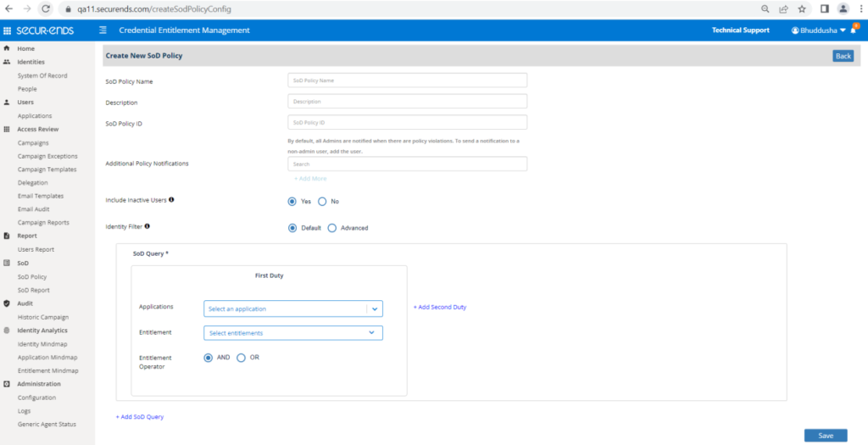The image size is (868, 445).
Task: Click the Access Review grid icon
Action: (x=7, y=129)
